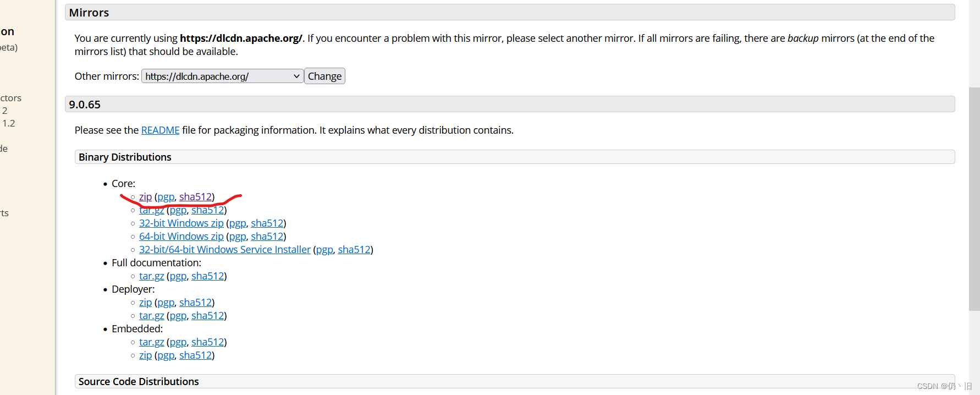Open Core zip pgp signature link
The width and height of the screenshot is (980, 395).
coord(166,197)
